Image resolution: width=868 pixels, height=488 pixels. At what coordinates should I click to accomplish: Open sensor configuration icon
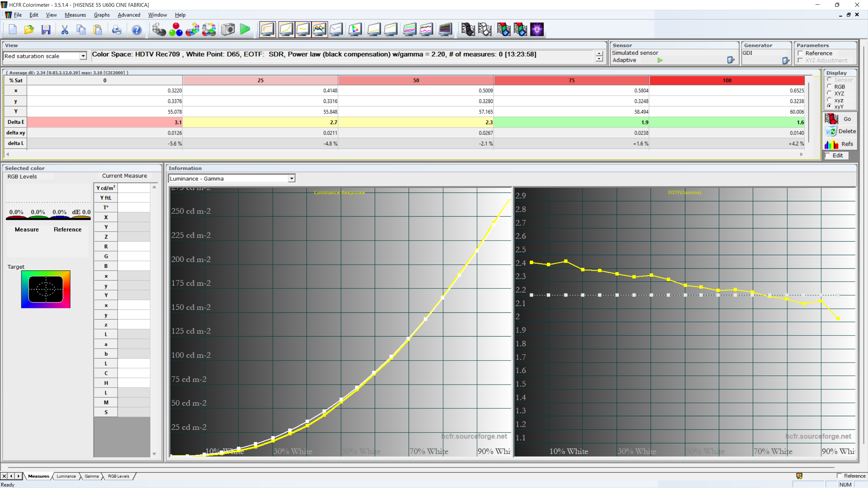pyautogui.click(x=731, y=60)
